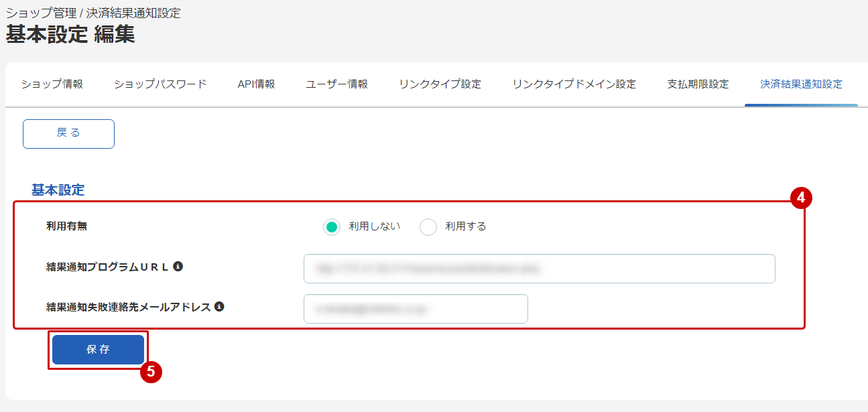The height and width of the screenshot is (412, 868).
Task: Open the ユーザー情報 tab
Action: [335, 84]
